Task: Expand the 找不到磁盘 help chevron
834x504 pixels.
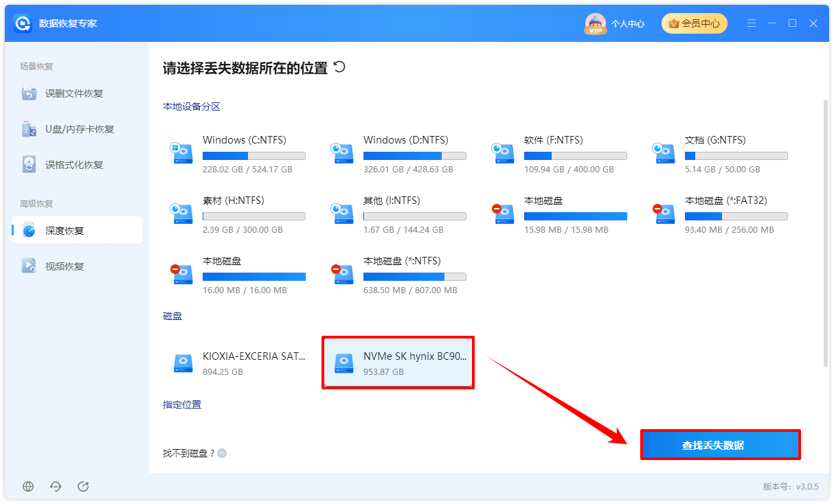Action: (222, 453)
